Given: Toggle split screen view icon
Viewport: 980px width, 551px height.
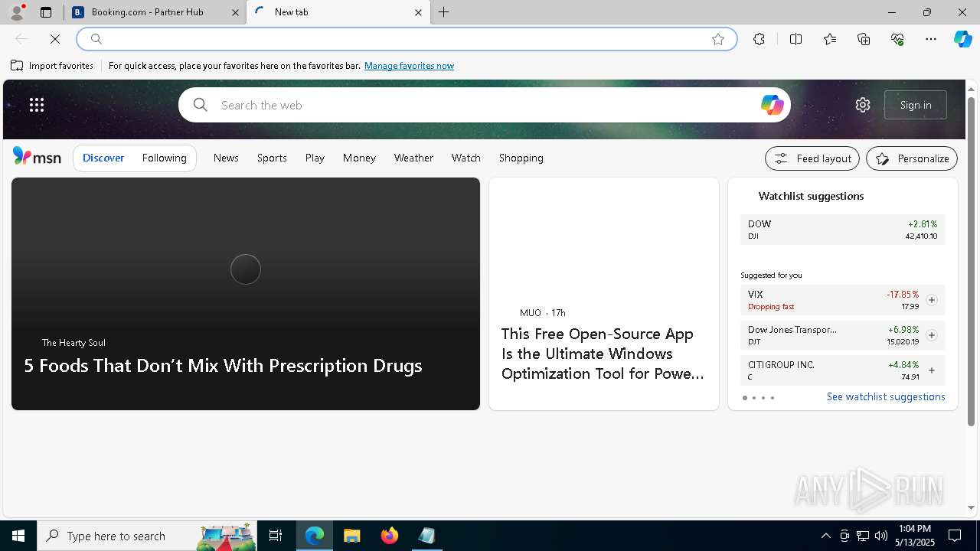Looking at the screenshot, I should click(x=795, y=39).
